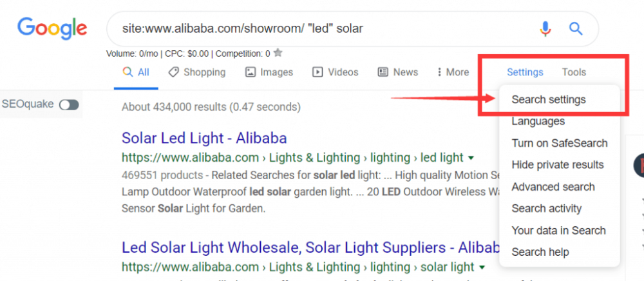Choose Languages in the Settings menu

[538, 121]
